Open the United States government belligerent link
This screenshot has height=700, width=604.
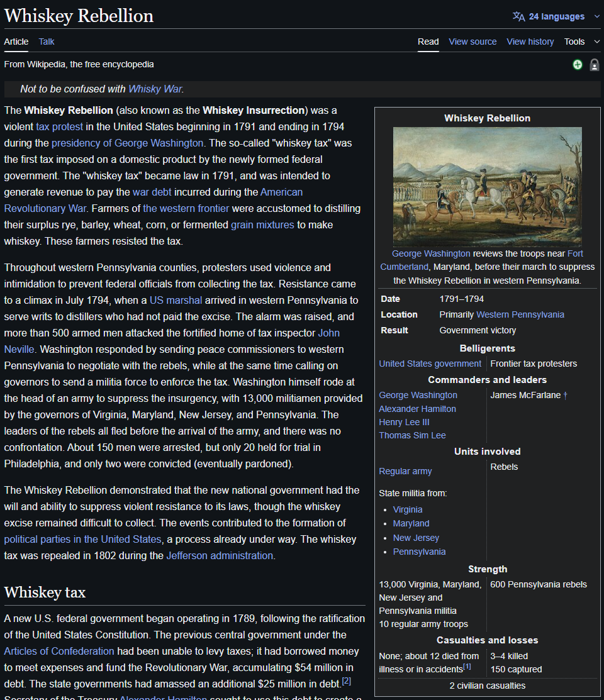(430, 364)
